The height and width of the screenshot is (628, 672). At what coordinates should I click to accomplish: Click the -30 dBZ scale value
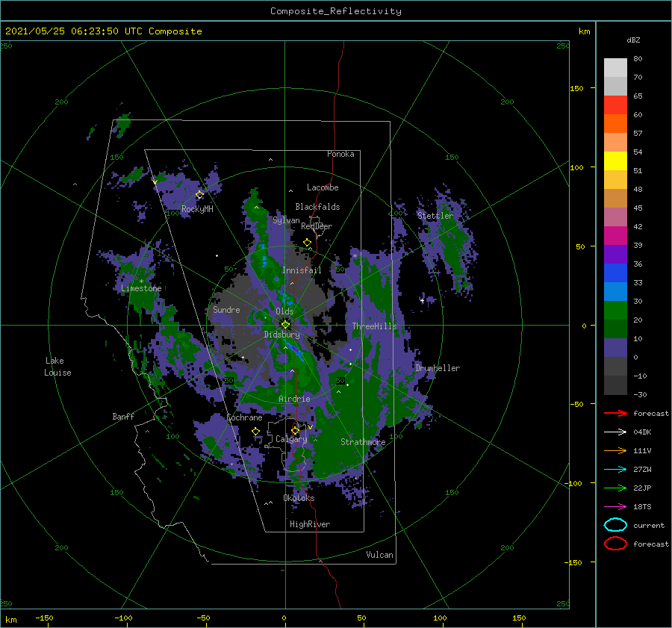click(x=641, y=394)
